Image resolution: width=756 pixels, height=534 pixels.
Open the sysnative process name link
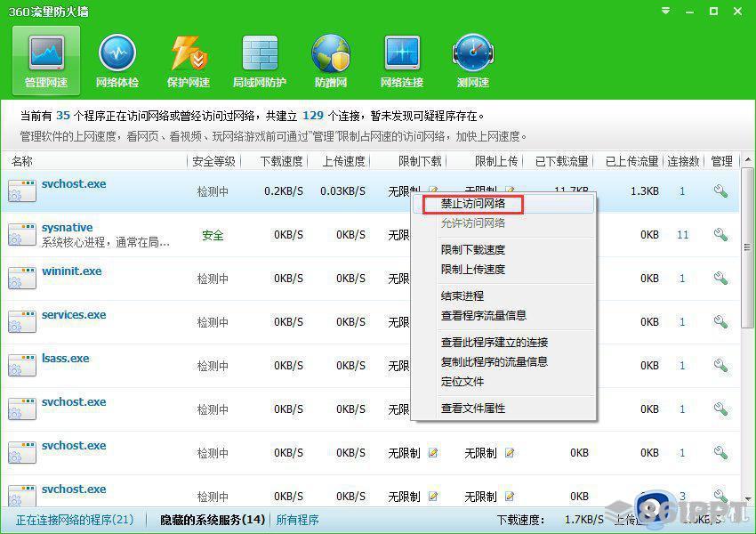pos(67,228)
